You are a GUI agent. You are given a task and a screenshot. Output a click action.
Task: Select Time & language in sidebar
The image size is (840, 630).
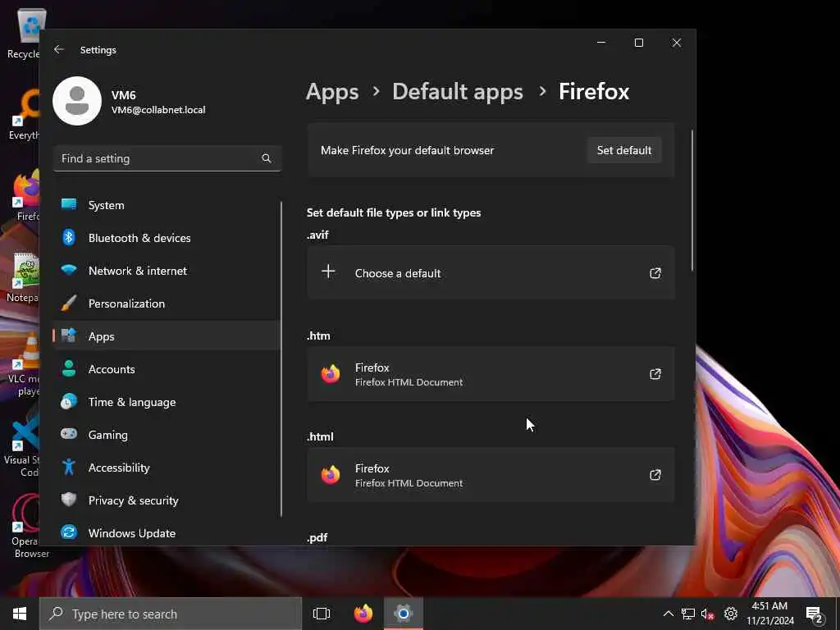pyautogui.click(x=167, y=402)
